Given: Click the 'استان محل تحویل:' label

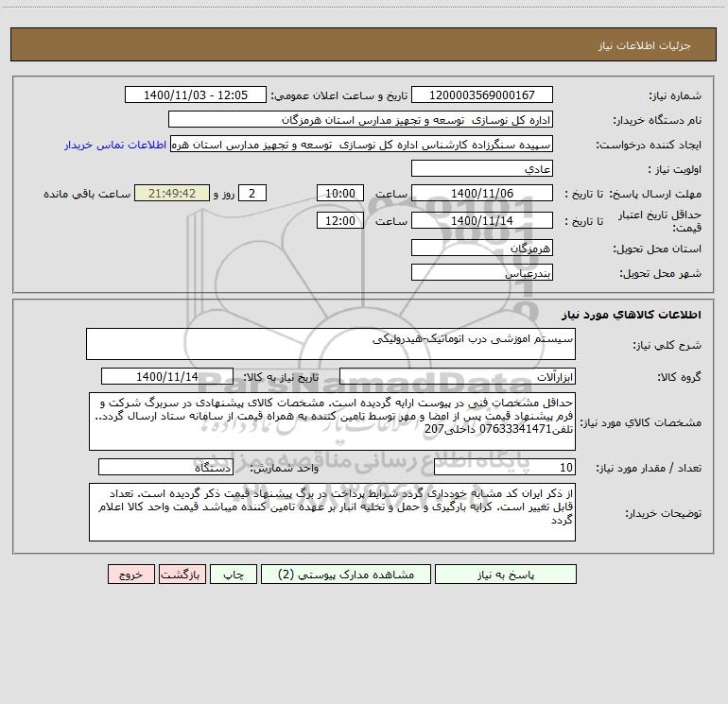Looking at the screenshot, I should (x=657, y=249).
